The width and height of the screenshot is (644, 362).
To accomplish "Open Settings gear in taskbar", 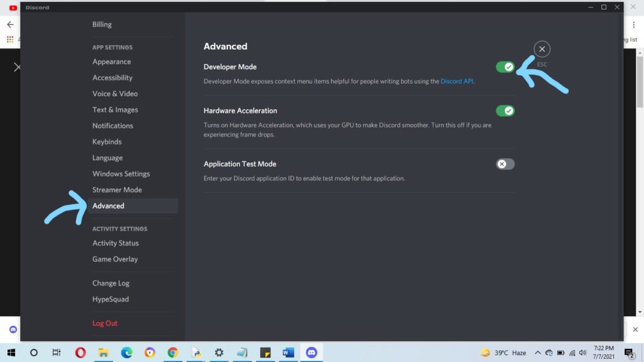I will pos(219,353).
